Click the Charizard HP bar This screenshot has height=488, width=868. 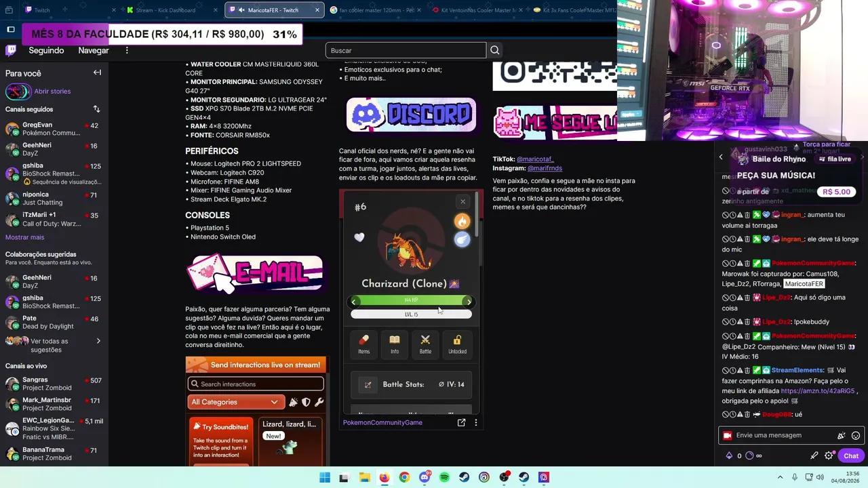(411, 301)
